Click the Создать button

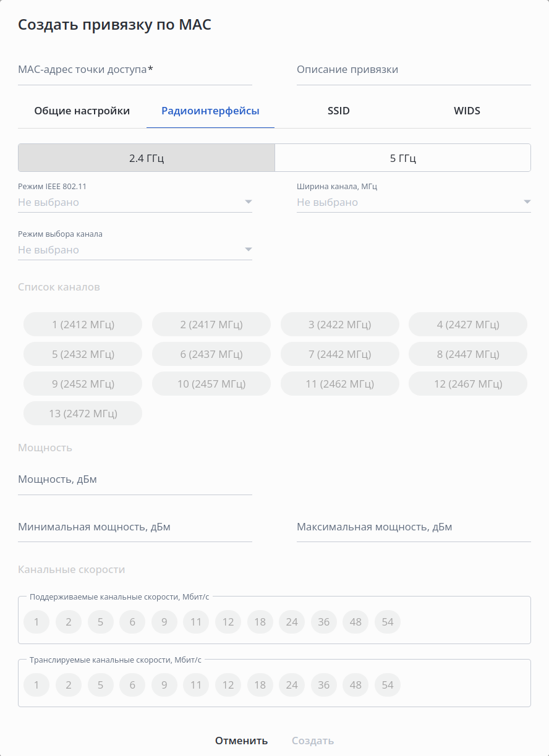[313, 741]
